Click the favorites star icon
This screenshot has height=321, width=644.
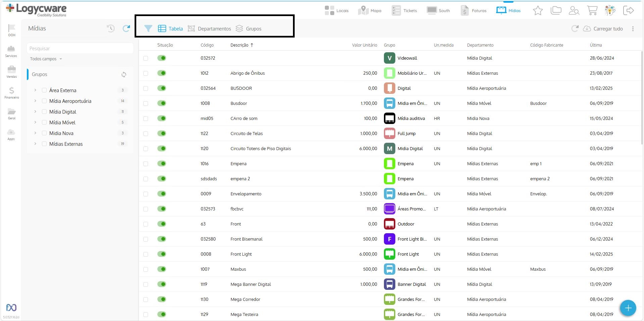[538, 11]
